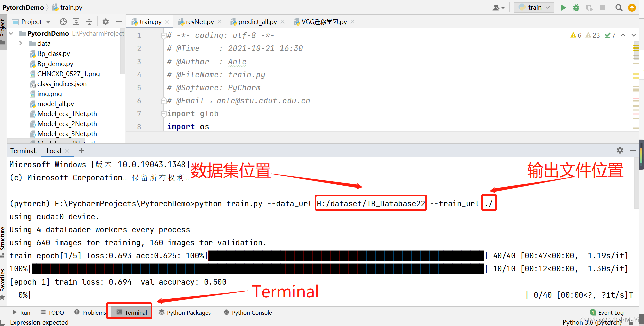Open the train run configuration dropdown
The image size is (644, 326).
[534, 8]
